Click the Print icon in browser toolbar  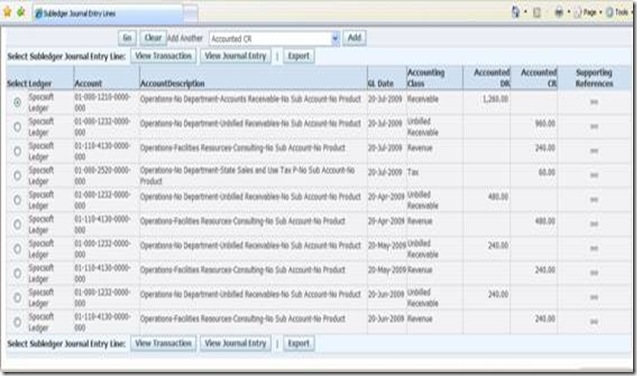click(x=559, y=13)
